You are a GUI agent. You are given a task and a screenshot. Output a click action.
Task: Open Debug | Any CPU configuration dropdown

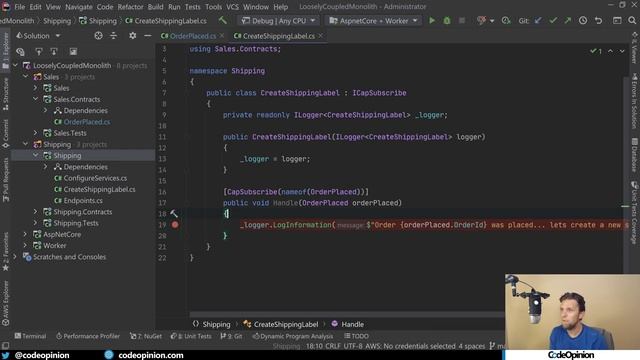point(279,20)
